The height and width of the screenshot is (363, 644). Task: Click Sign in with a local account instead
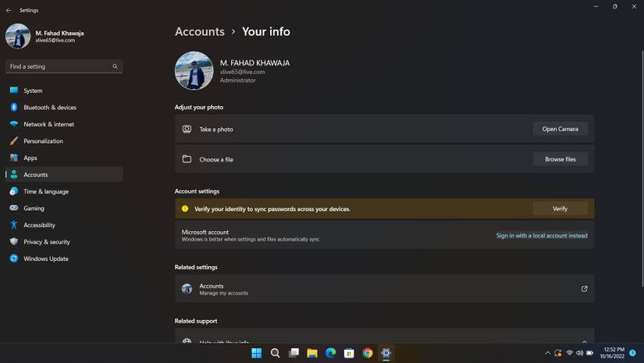[x=542, y=235]
